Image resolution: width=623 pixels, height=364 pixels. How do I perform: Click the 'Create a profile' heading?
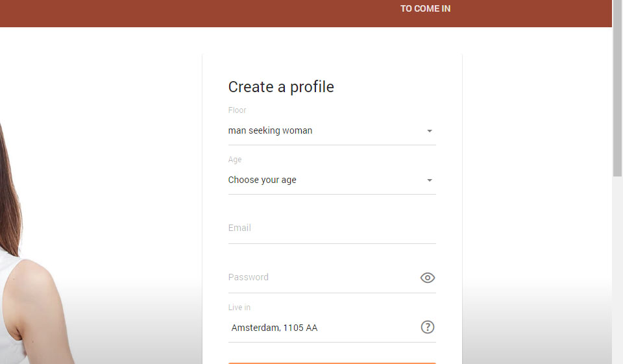point(281,87)
